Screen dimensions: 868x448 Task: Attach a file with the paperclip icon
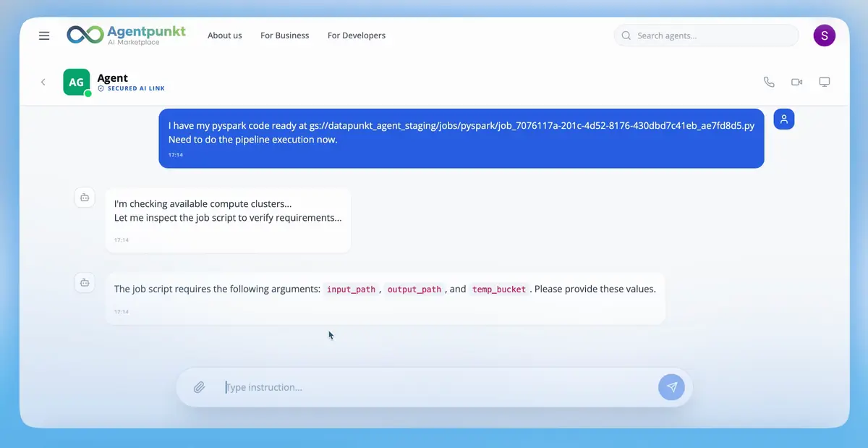pyautogui.click(x=200, y=387)
